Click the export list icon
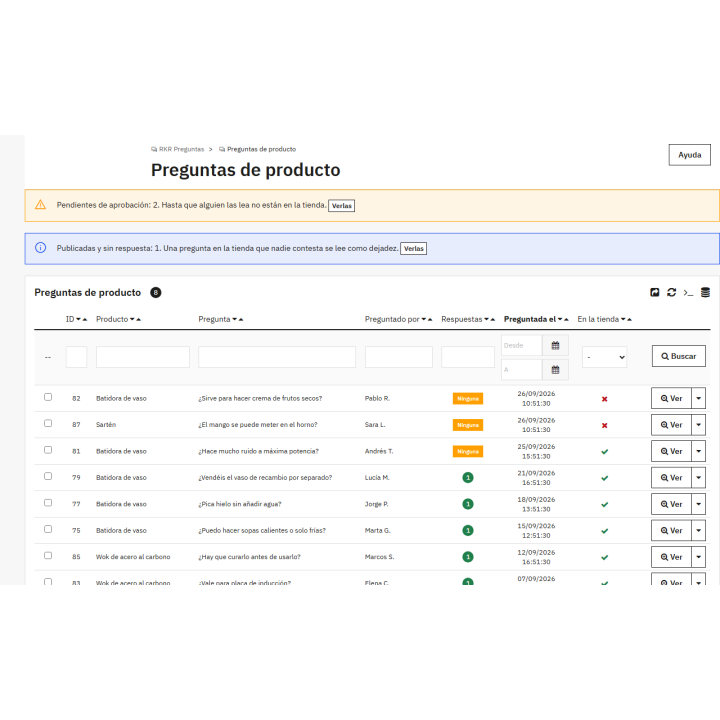This screenshot has width=720, height=720. [x=655, y=292]
